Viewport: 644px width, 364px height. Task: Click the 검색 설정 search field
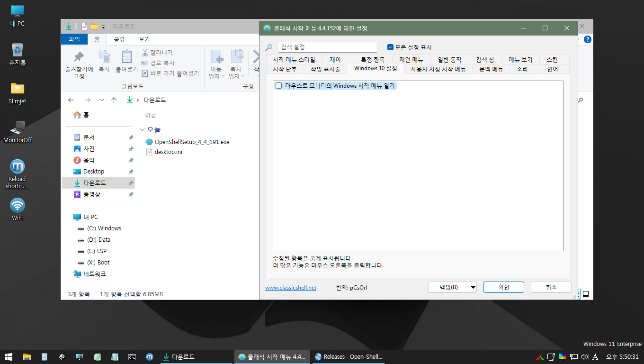[x=327, y=47]
